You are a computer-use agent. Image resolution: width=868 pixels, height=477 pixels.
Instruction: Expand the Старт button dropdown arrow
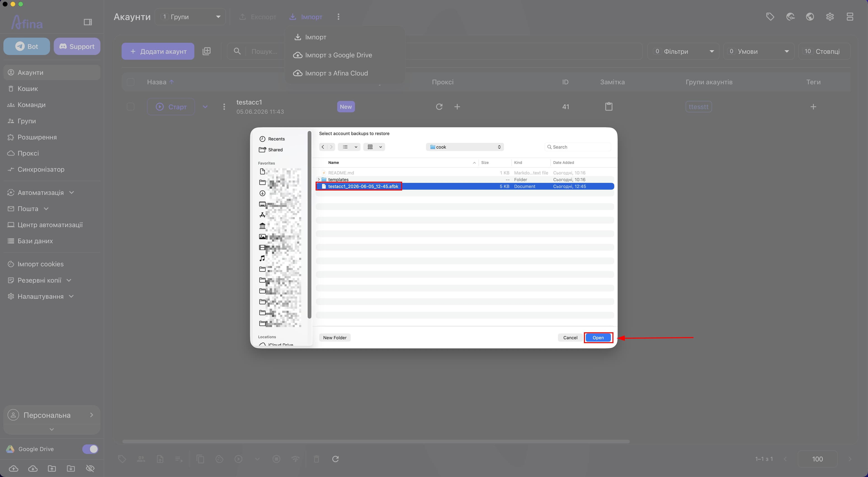205,106
